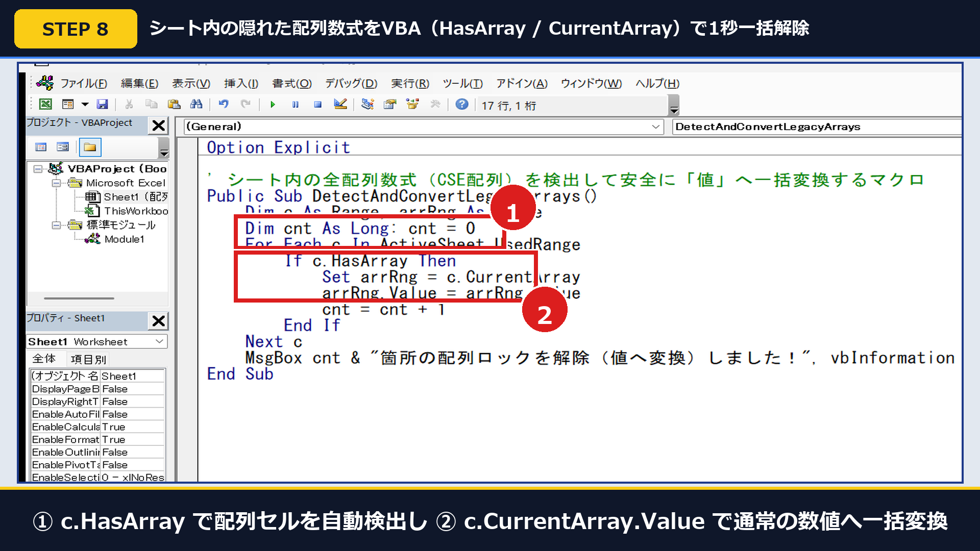980x551 pixels.
Task: Click the EnablePivotTable False value
Action: pos(133,465)
